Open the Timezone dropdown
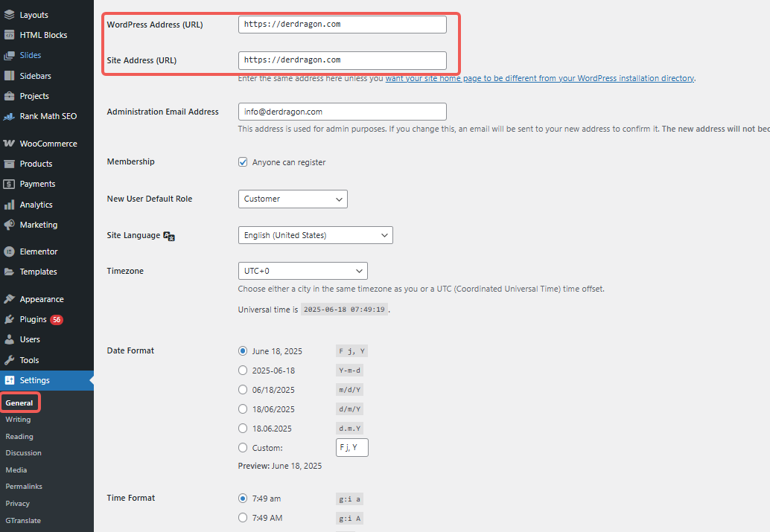The width and height of the screenshot is (770, 532). click(302, 271)
